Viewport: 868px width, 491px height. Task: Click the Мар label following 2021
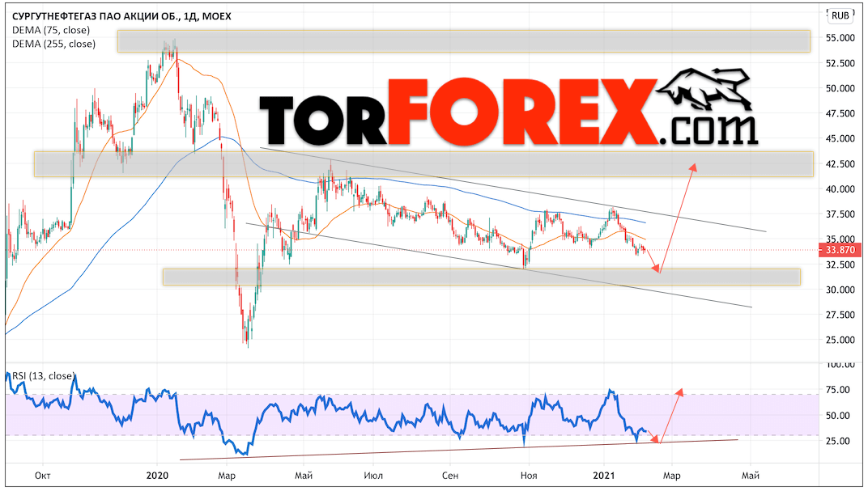tap(671, 476)
